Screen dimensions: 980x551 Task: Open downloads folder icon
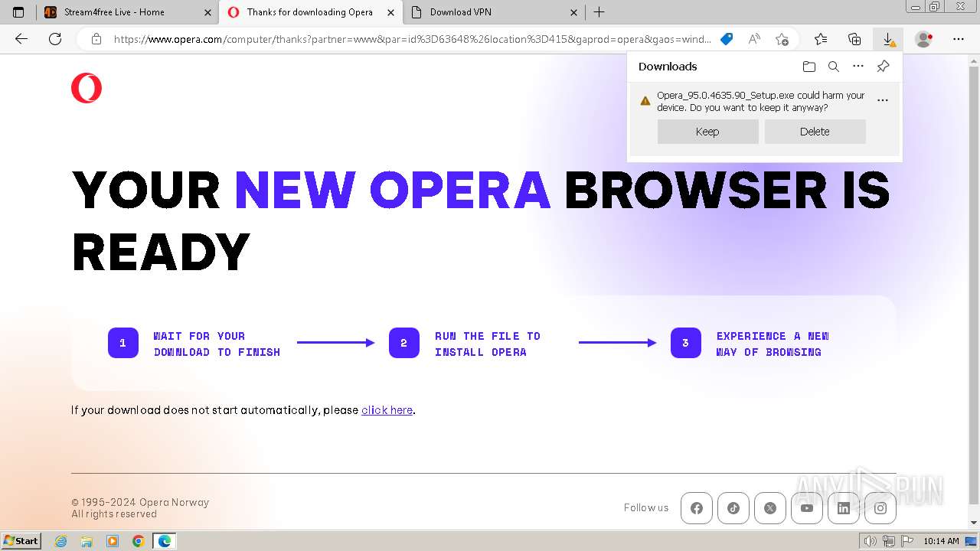809,67
